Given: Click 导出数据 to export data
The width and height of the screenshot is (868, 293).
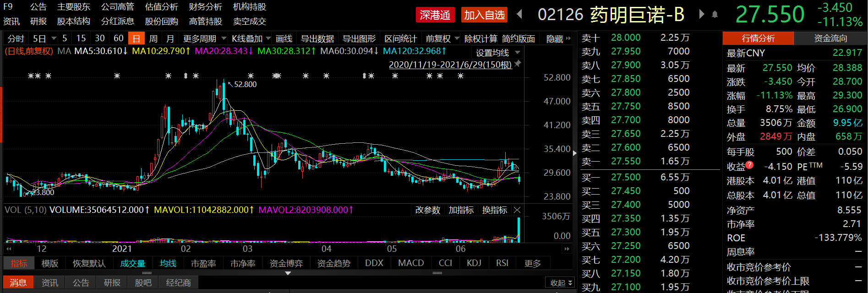Looking at the screenshot, I should point(317,38).
